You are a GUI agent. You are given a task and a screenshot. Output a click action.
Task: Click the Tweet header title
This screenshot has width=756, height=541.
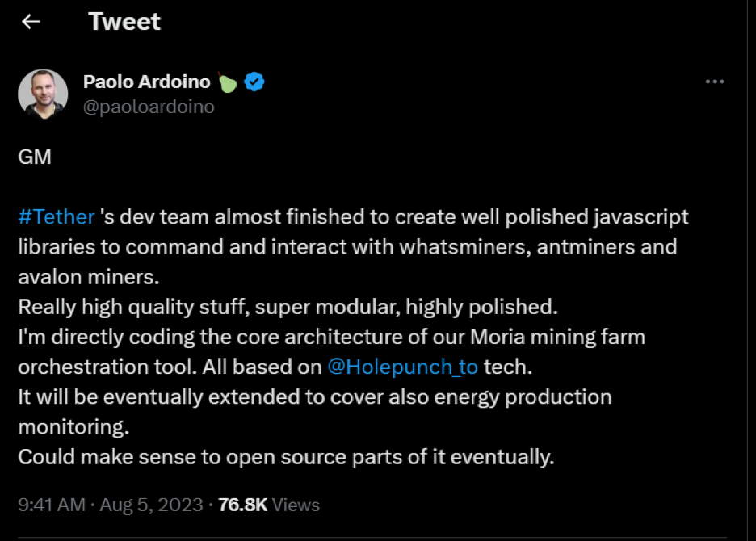pos(124,22)
